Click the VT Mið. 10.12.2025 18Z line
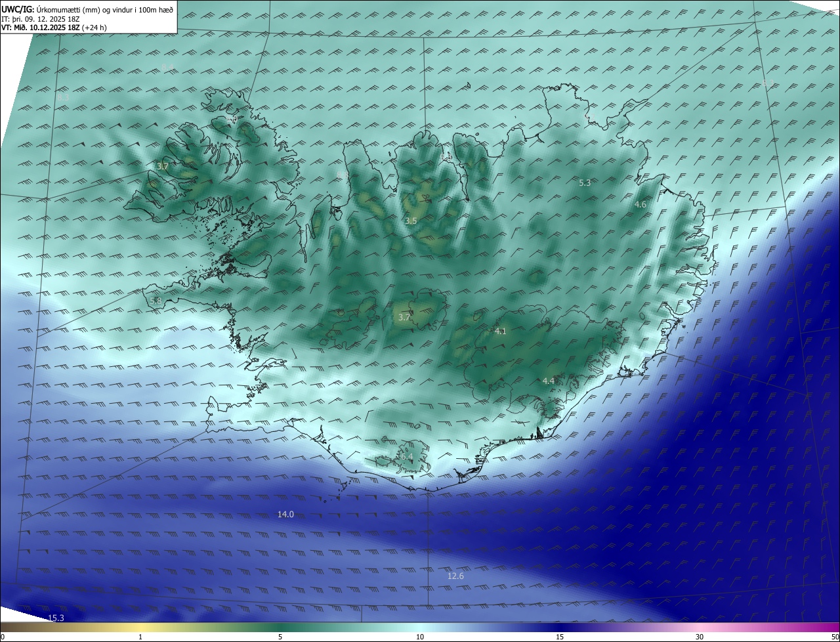 click(x=54, y=28)
